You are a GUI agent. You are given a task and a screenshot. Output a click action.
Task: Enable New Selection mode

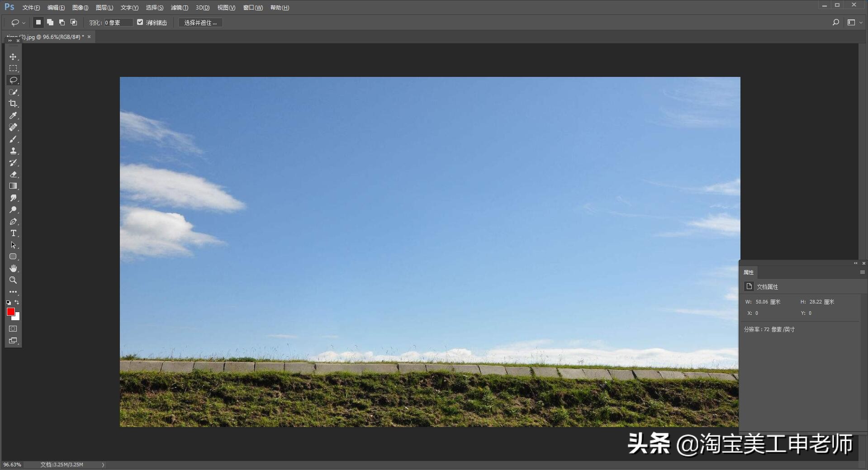tap(38, 22)
